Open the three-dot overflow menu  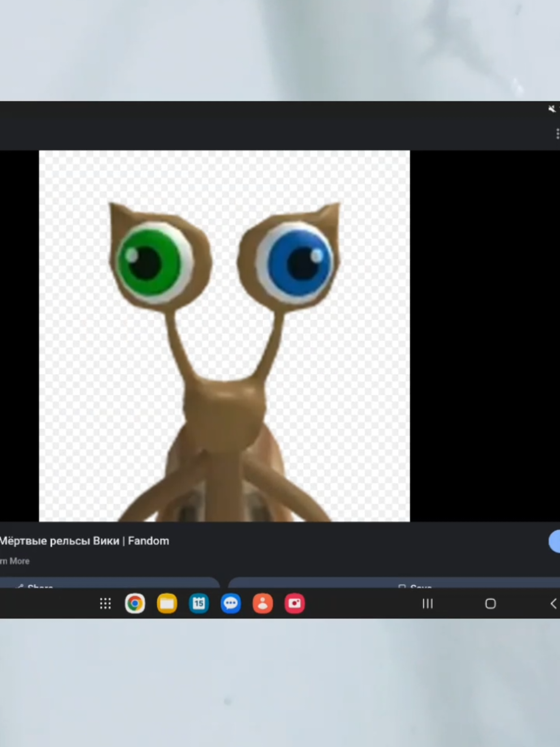557,134
